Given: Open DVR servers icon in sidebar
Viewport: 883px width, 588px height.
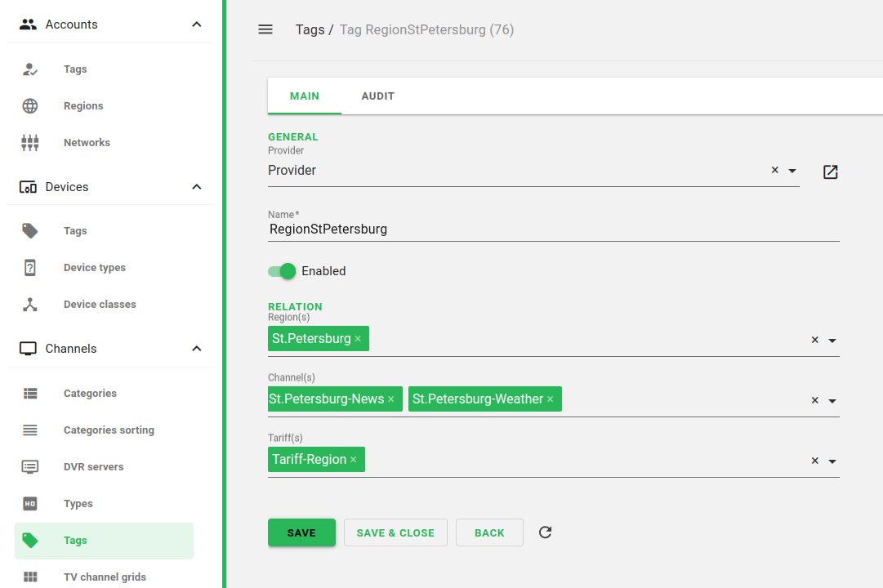Looking at the screenshot, I should (x=30, y=467).
